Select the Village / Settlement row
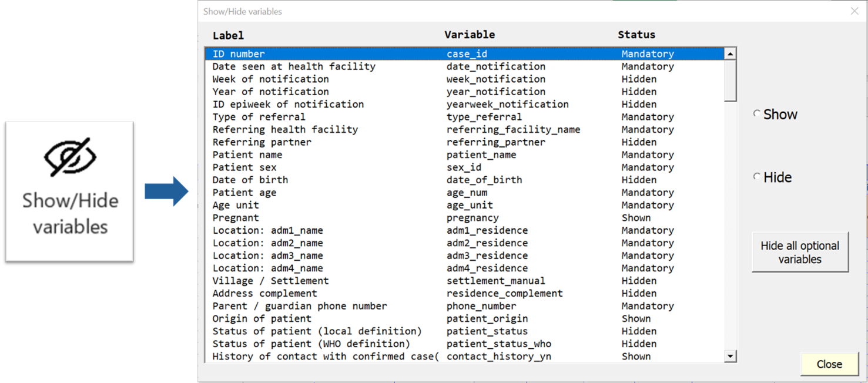This screenshot has height=383, width=868. [465, 281]
